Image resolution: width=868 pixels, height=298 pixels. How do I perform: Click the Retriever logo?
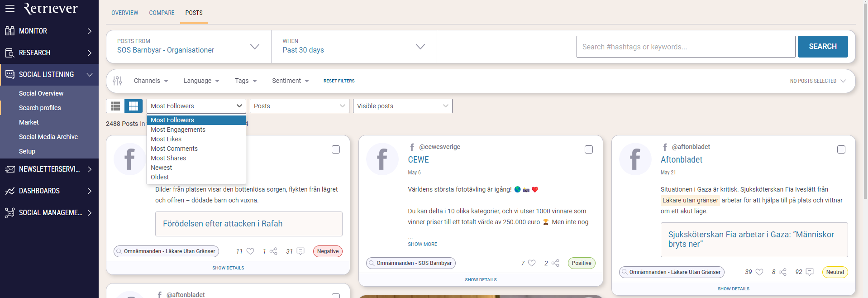click(x=50, y=8)
